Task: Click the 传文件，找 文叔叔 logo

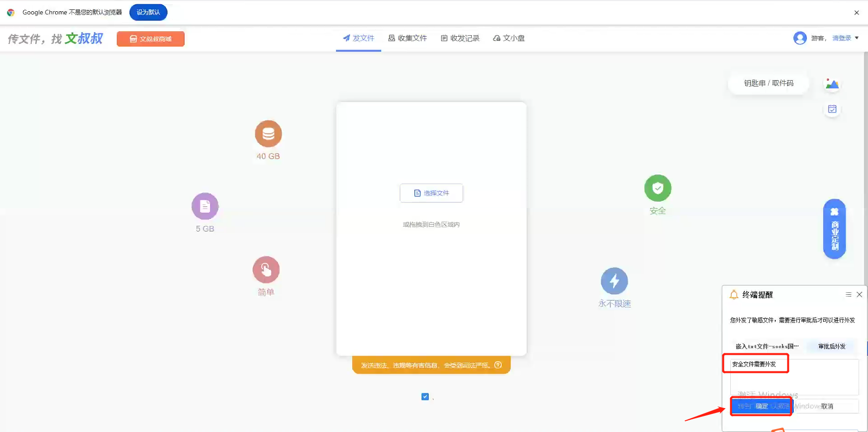Action: point(55,39)
